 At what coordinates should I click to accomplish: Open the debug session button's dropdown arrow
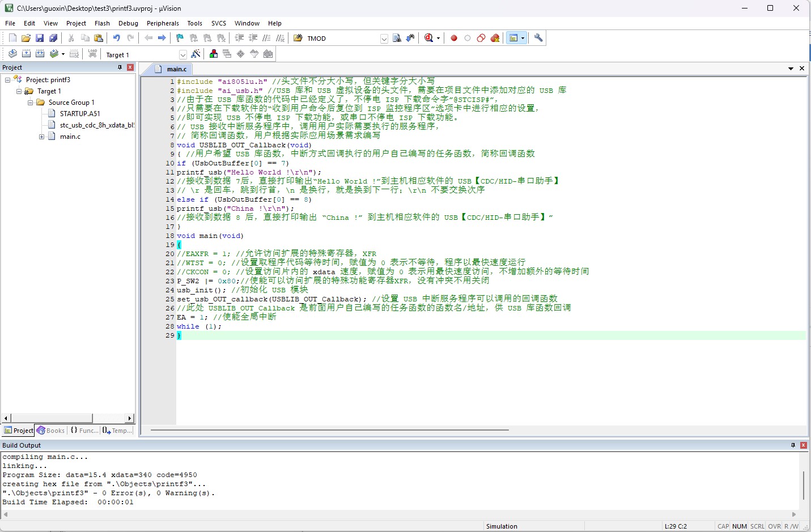(438, 38)
